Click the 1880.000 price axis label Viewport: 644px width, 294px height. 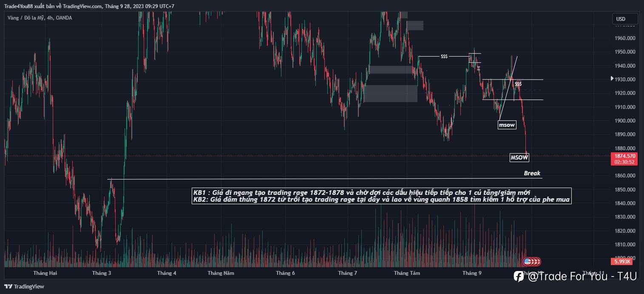624,148
